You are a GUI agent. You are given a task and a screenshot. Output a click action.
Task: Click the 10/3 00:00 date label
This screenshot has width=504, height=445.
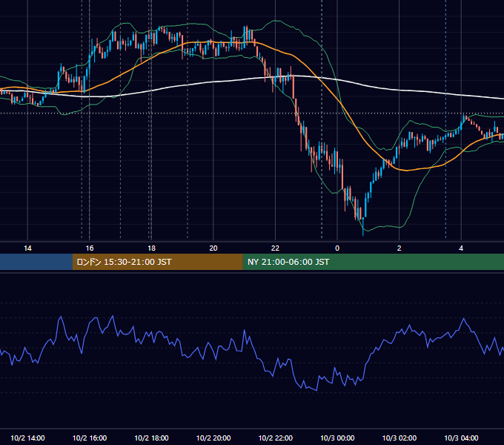point(337,438)
